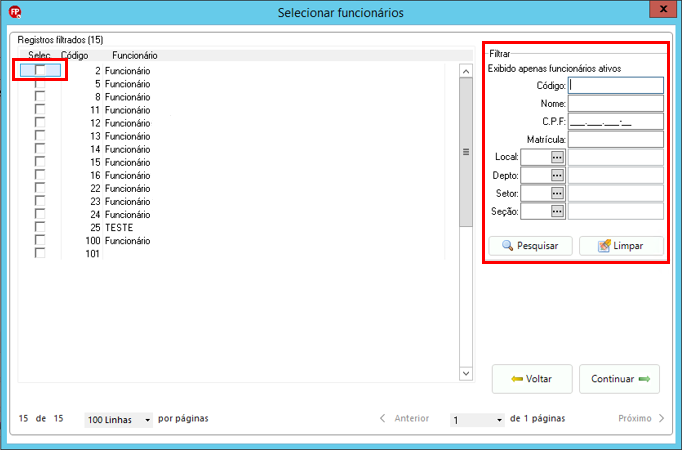Click the Depto code input field
Image resolution: width=682 pixels, height=450 pixels.
(x=536, y=175)
